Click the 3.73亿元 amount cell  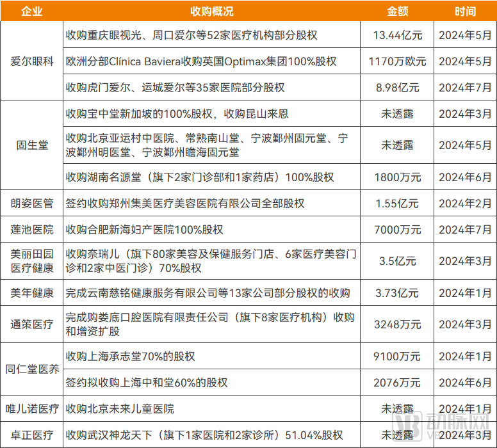coord(397,293)
